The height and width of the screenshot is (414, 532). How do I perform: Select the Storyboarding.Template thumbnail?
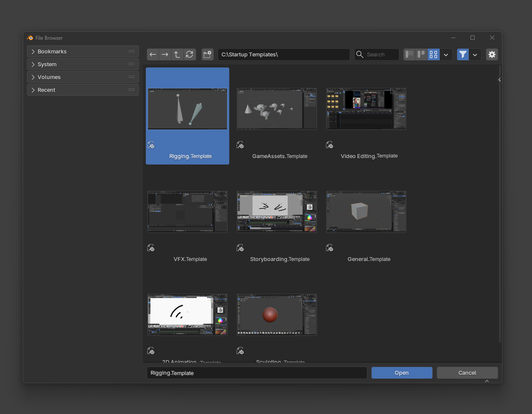tap(277, 212)
